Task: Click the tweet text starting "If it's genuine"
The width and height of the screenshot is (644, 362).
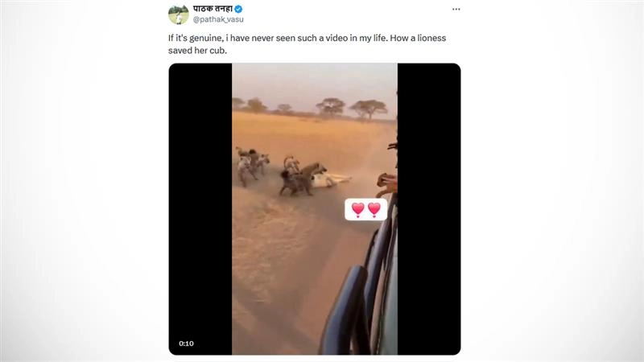Action: (x=307, y=44)
